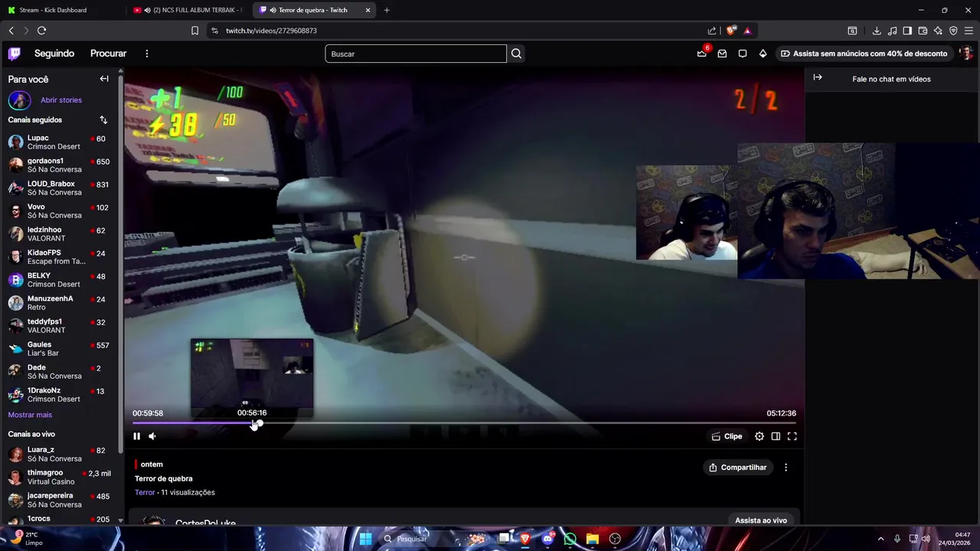Close the Terror de quebra Twitch tab
This screenshot has width=980, height=551.
pyautogui.click(x=368, y=10)
